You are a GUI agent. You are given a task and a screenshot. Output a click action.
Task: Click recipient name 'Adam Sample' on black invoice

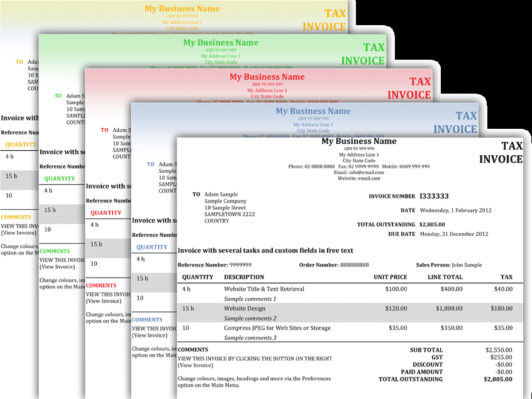pos(221,195)
